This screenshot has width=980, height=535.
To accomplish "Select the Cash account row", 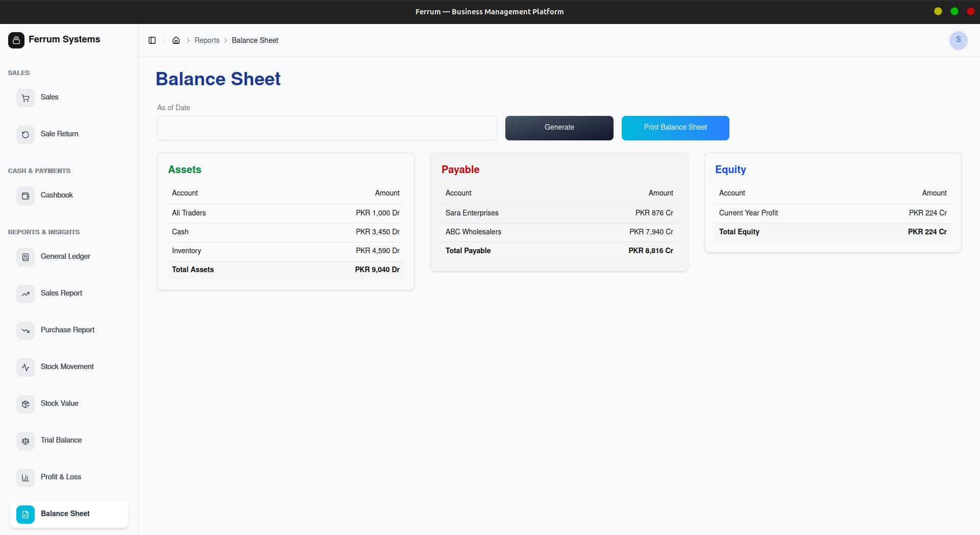I will click(286, 232).
